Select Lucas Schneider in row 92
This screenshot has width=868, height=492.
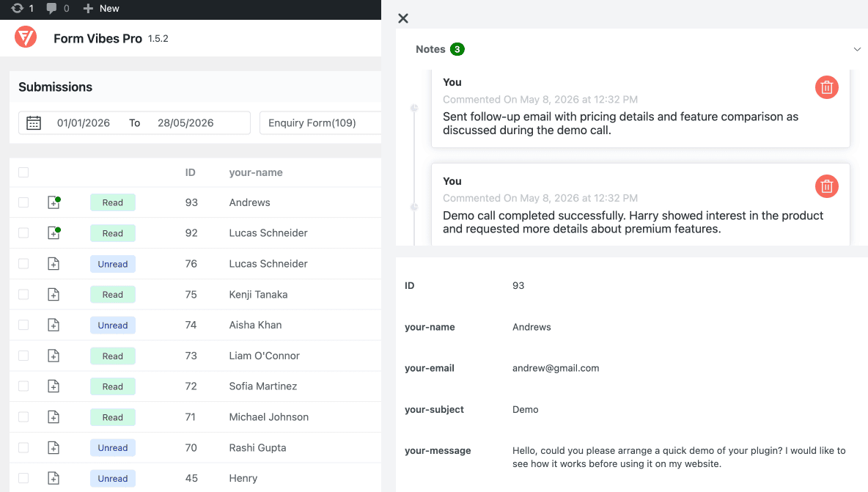[x=268, y=233]
